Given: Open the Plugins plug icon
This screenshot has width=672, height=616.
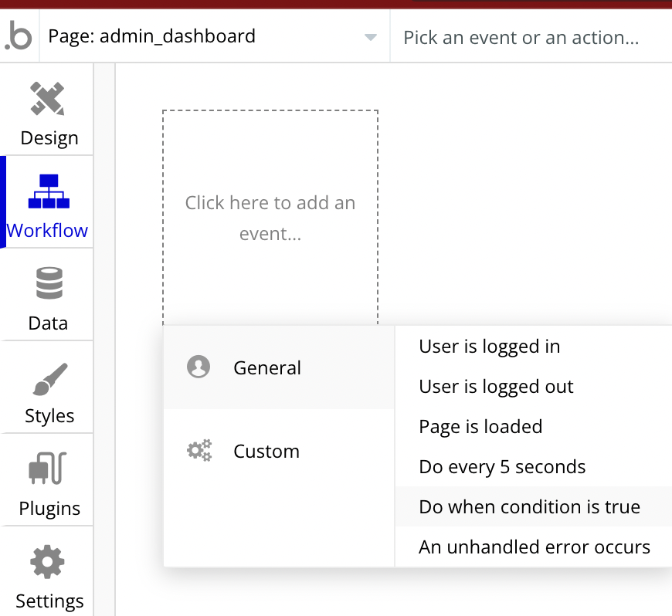Looking at the screenshot, I should [48, 468].
